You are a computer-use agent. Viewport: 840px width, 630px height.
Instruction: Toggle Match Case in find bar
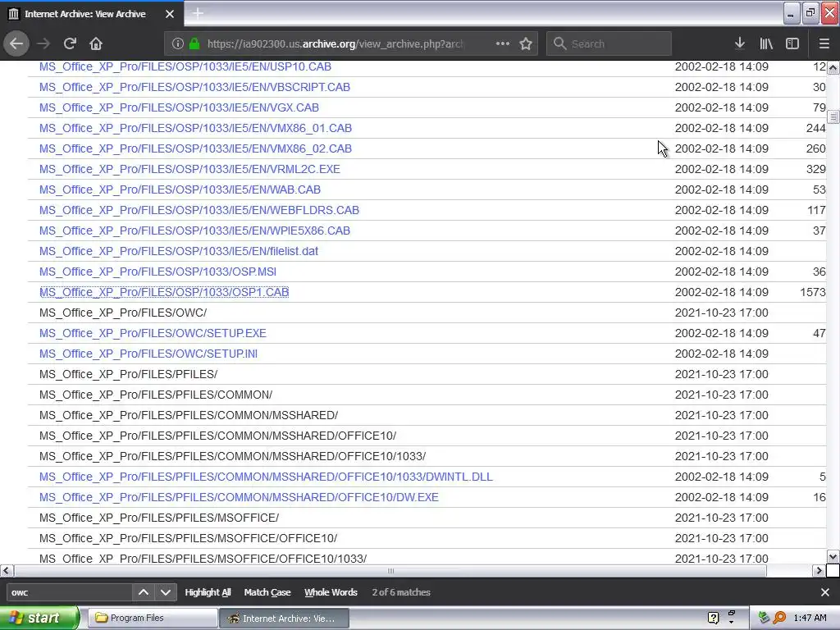[x=267, y=592]
